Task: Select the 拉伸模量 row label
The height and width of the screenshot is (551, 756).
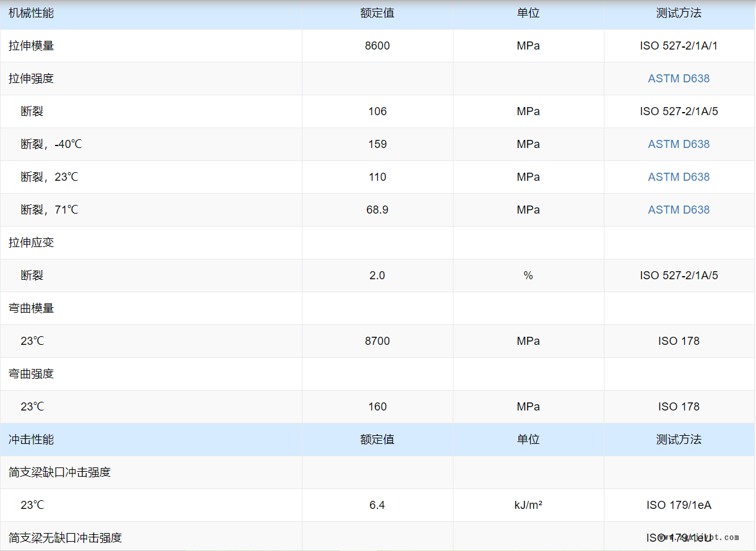Action: point(31,46)
